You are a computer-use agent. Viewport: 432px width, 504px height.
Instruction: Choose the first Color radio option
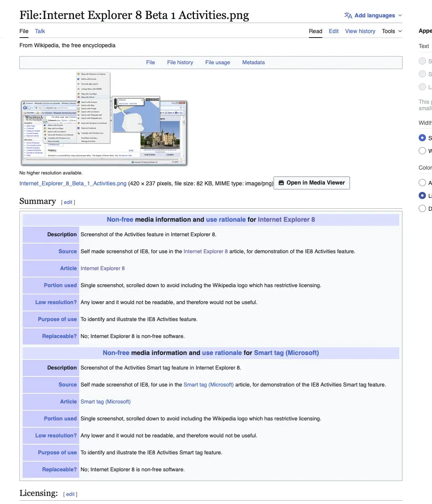pyautogui.click(x=422, y=183)
